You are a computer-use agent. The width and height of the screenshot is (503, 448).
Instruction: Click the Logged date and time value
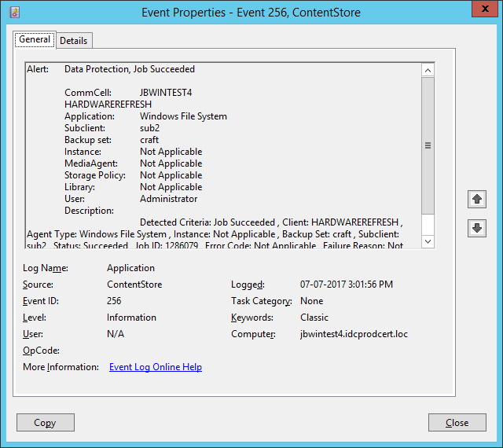[x=346, y=285]
